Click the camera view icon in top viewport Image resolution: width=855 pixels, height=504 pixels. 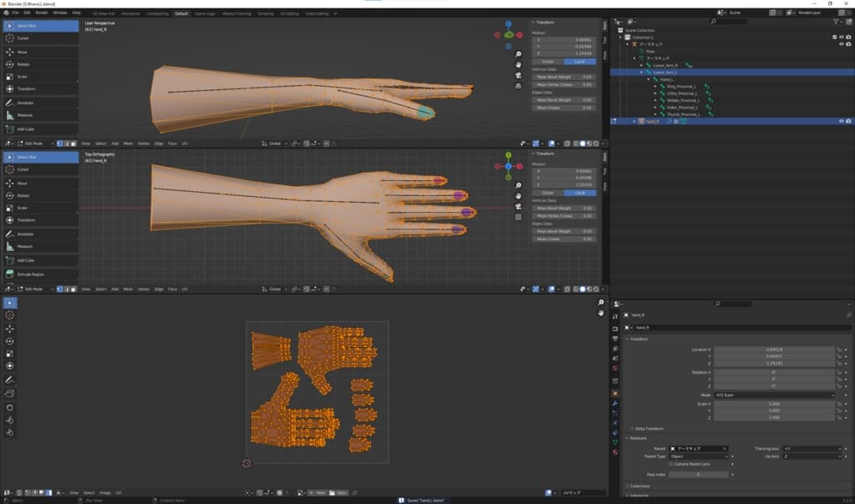[x=518, y=75]
